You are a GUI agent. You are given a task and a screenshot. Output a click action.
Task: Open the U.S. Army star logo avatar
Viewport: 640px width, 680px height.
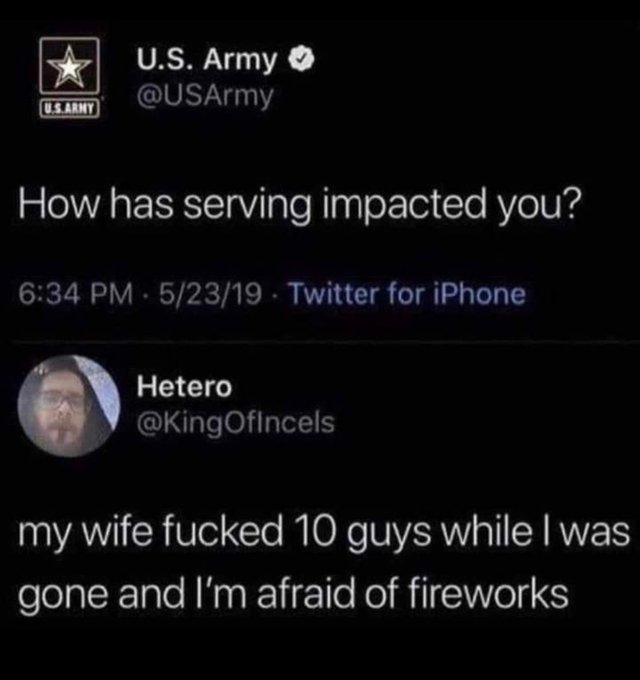coord(69,77)
